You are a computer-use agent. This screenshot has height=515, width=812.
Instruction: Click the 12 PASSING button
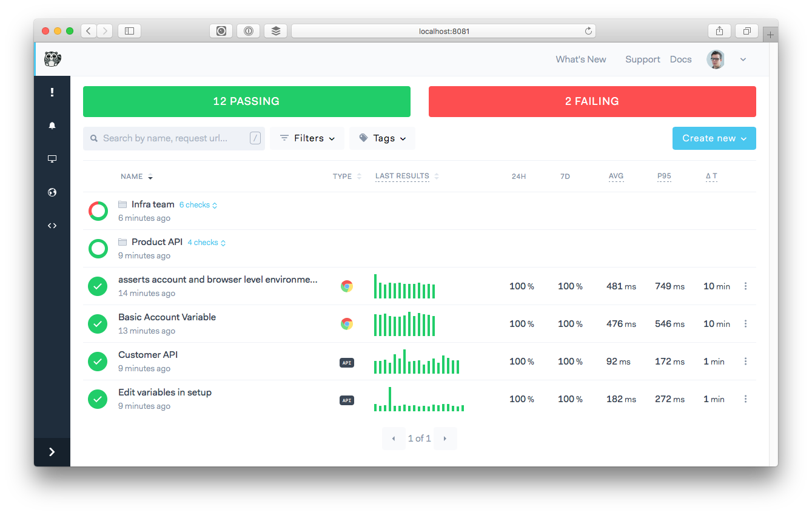tap(247, 101)
